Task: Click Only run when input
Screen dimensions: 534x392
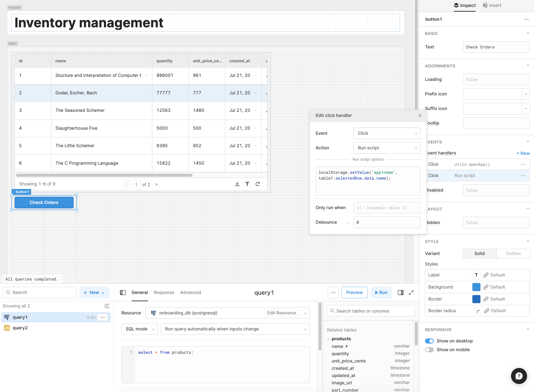Action: [387, 208]
